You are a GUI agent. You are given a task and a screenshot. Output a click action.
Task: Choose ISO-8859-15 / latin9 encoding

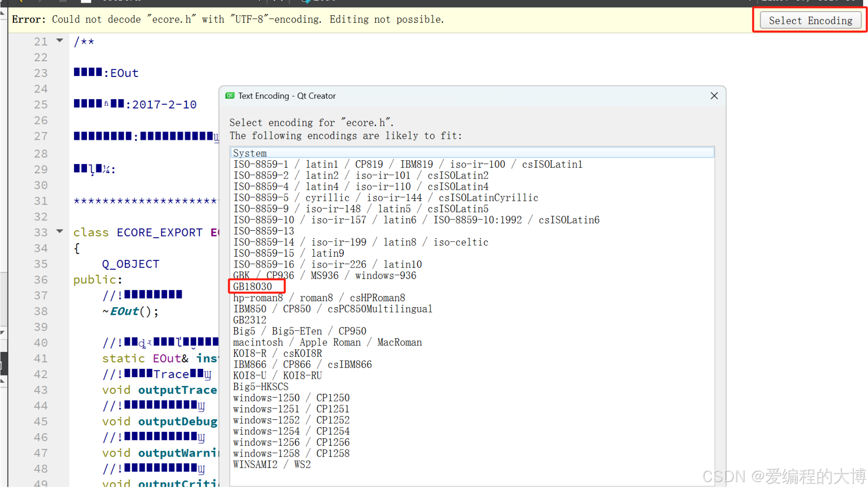[x=288, y=253]
